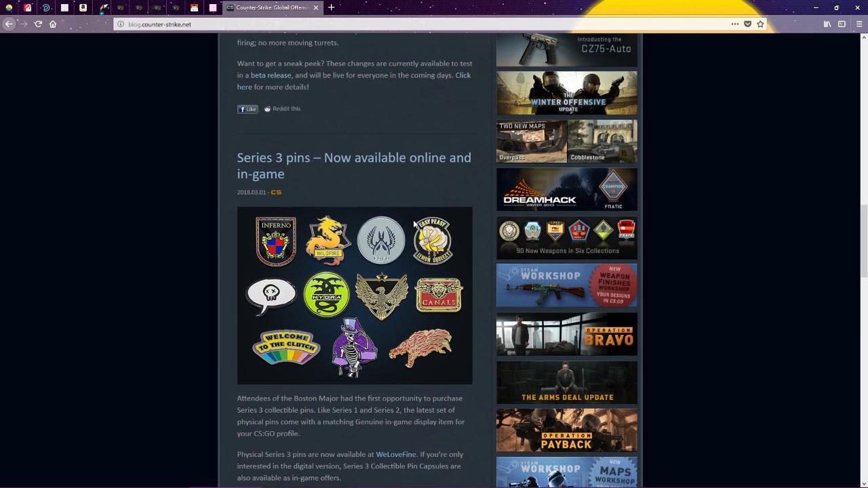Bookmark this page with the star icon
Image resolution: width=868 pixels, height=488 pixels.
click(760, 24)
